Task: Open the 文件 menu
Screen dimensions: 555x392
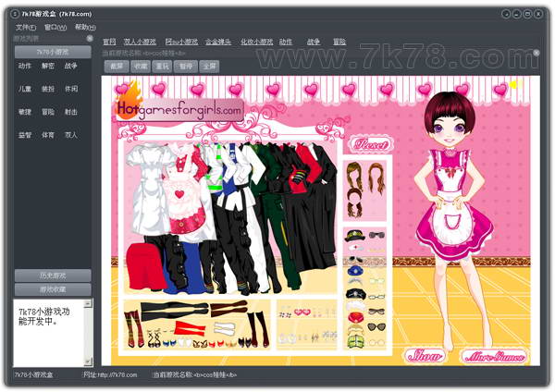Action: click(26, 27)
